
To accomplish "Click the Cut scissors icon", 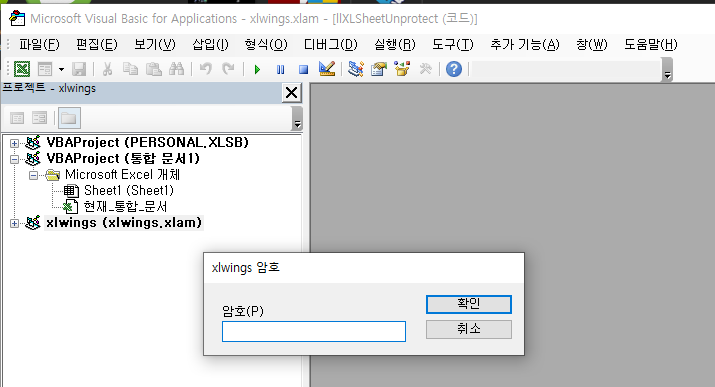I will point(107,69).
